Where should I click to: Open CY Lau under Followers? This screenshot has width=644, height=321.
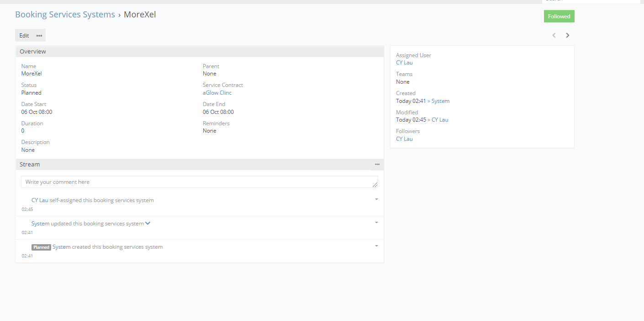[x=404, y=139]
